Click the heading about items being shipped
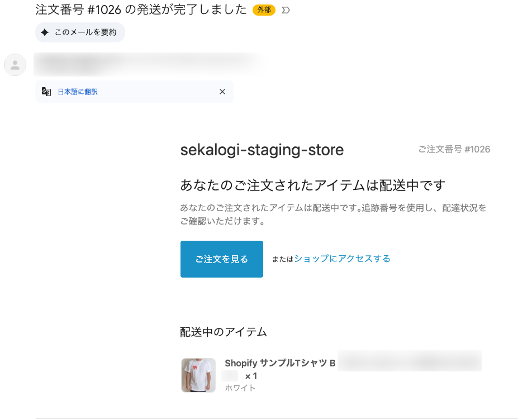The image size is (518, 420). point(312,185)
